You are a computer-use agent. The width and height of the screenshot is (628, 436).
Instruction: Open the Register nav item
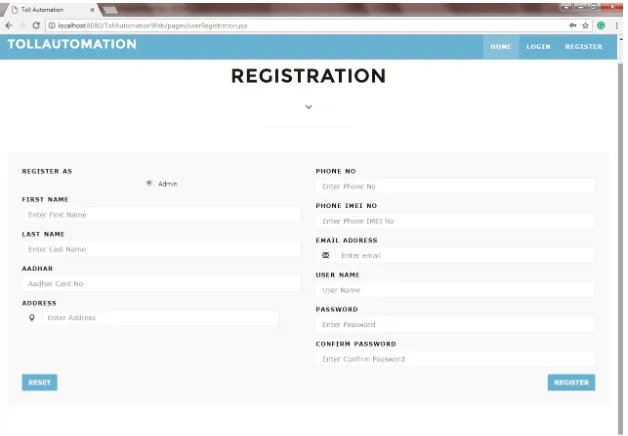tap(584, 47)
